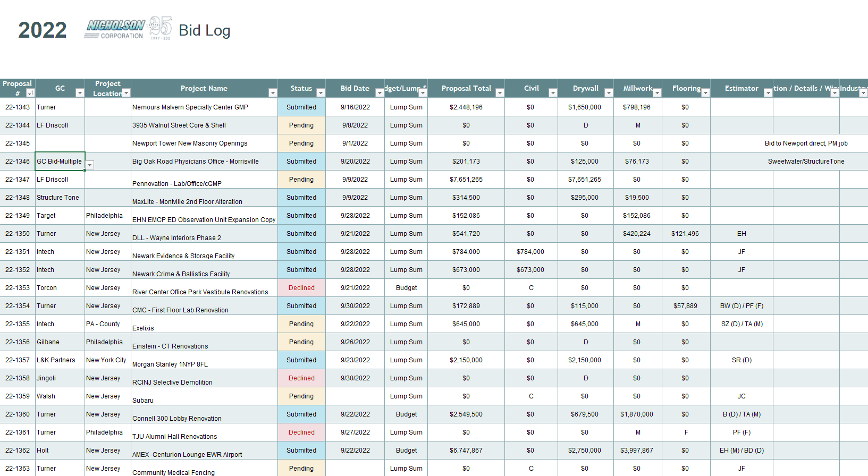Open the Bid Date filter dropdown
This screenshot has height=476, width=868.
[x=380, y=93]
